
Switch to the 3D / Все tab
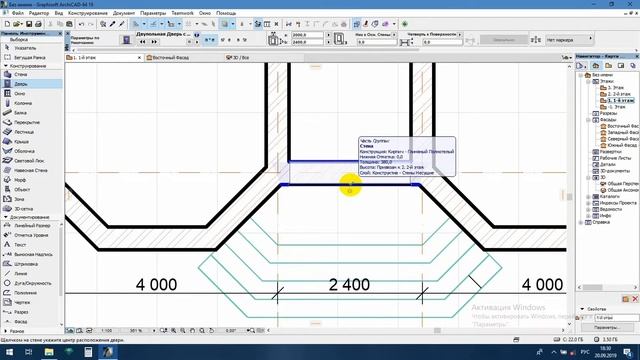tap(263, 58)
